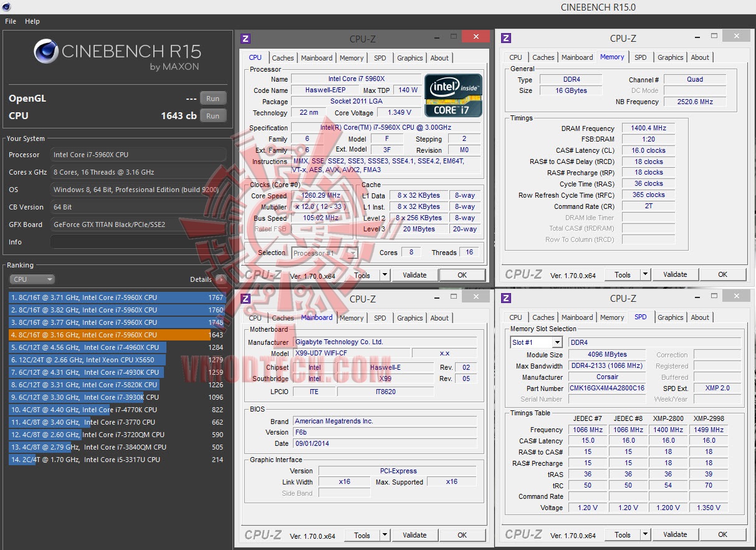Screen dimensions: 756x550
Task: Expand Tools arrow in top-right CPU-Z window
Action: [646, 274]
